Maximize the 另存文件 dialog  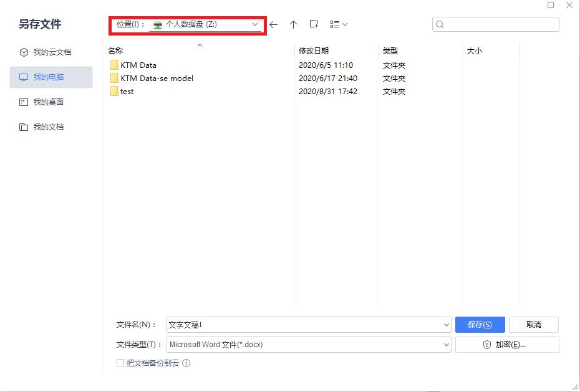tap(551, 5)
